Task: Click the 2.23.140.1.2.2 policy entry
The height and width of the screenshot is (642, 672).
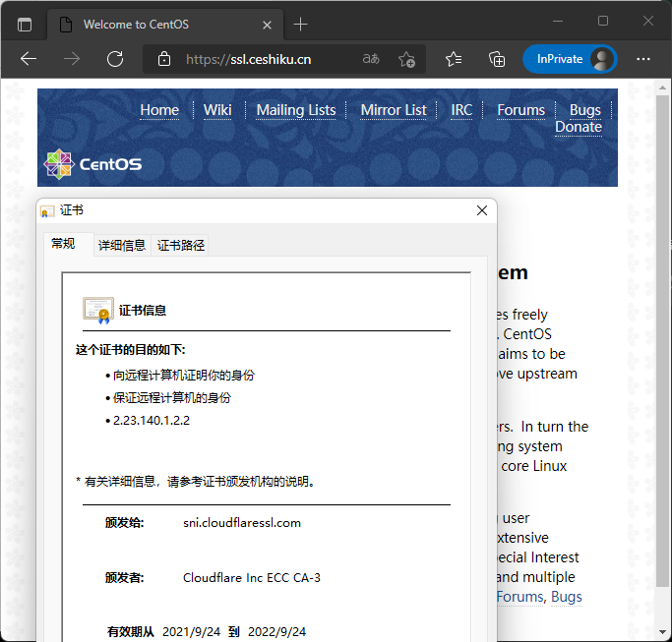Action: (x=152, y=421)
